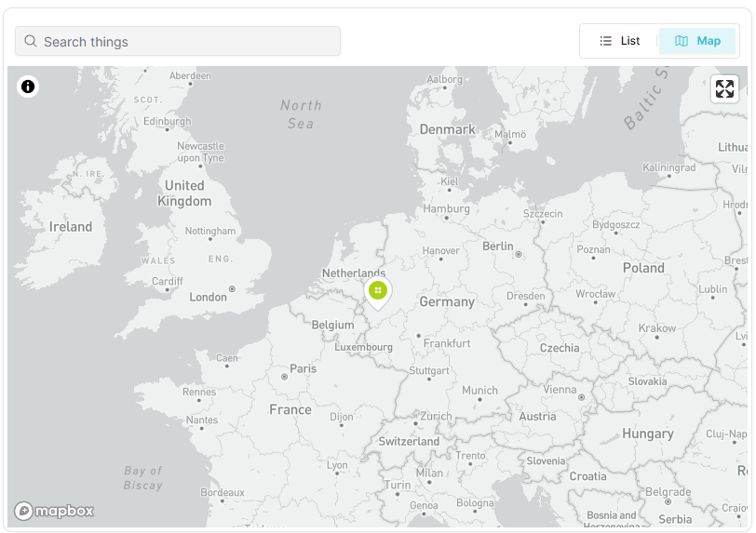This screenshot has width=756, height=533.
Task: Click the Edinburgh city label
Action: (x=168, y=121)
